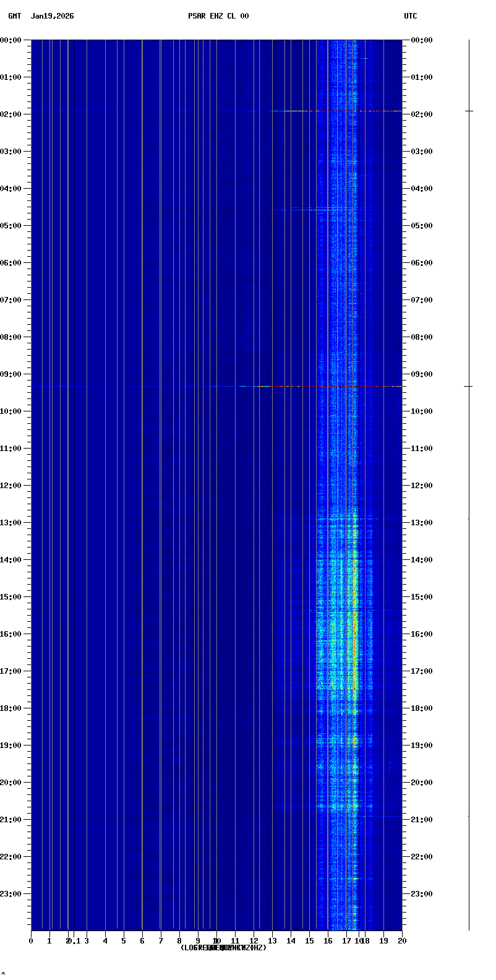Click the 00:00 label on the left time axis

(11, 40)
